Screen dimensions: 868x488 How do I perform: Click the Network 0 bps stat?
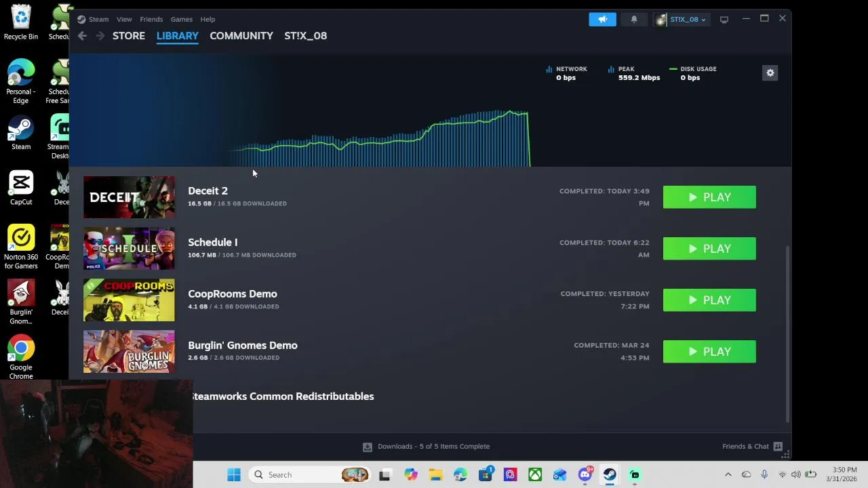pos(567,73)
